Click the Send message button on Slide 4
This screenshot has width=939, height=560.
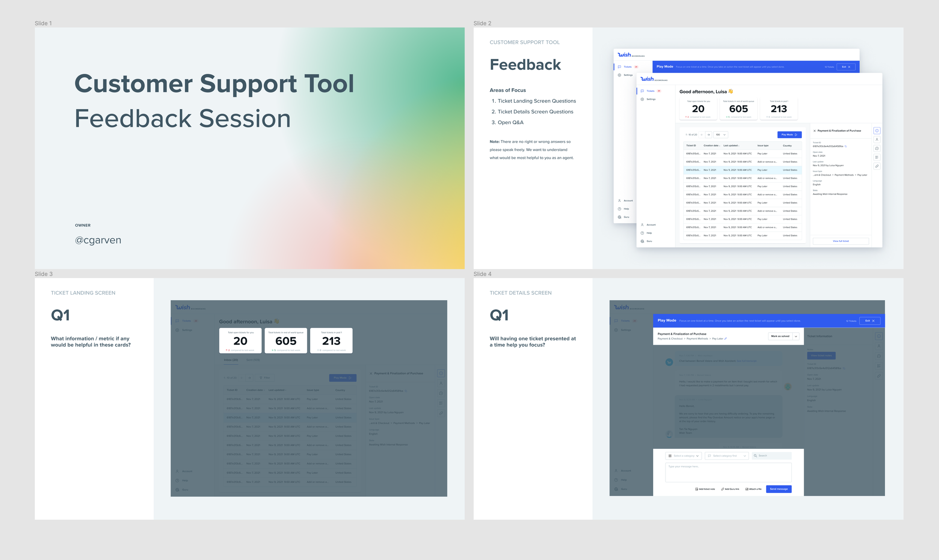[779, 489]
